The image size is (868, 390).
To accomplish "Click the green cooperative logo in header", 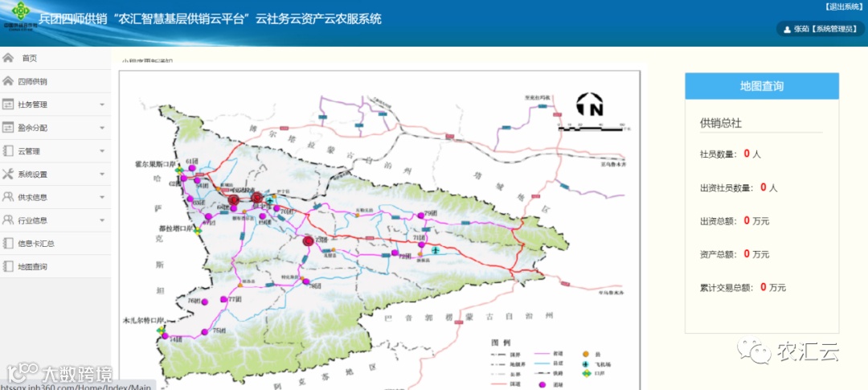I will point(20,11).
